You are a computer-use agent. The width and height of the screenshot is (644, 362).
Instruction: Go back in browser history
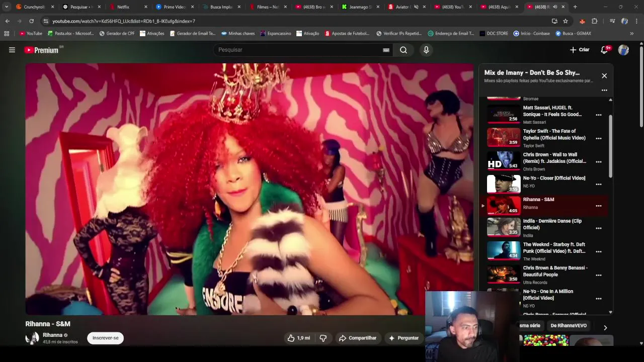click(7, 21)
